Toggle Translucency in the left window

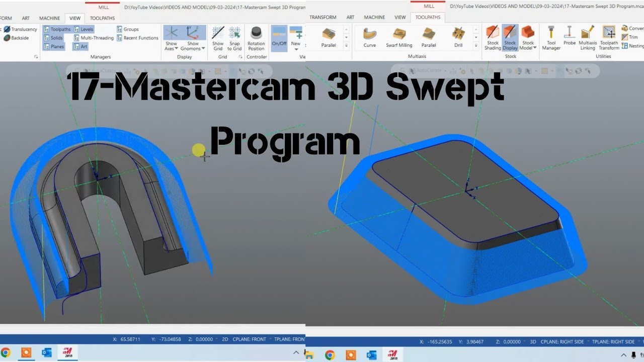20,29
